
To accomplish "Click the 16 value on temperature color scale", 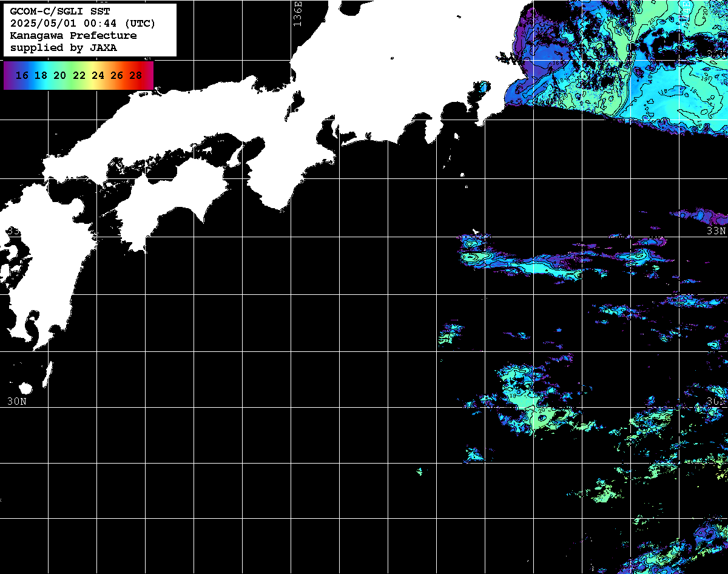I will tap(22, 75).
